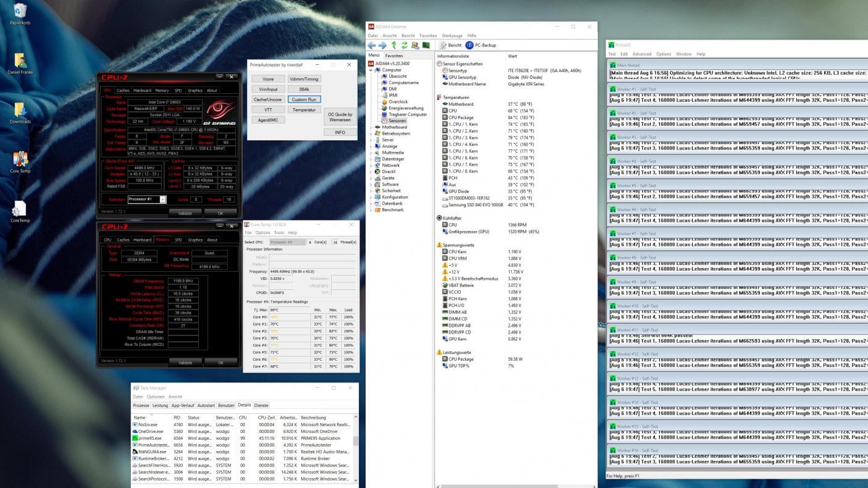Expand the Benchmark tree node

point(371,210)
